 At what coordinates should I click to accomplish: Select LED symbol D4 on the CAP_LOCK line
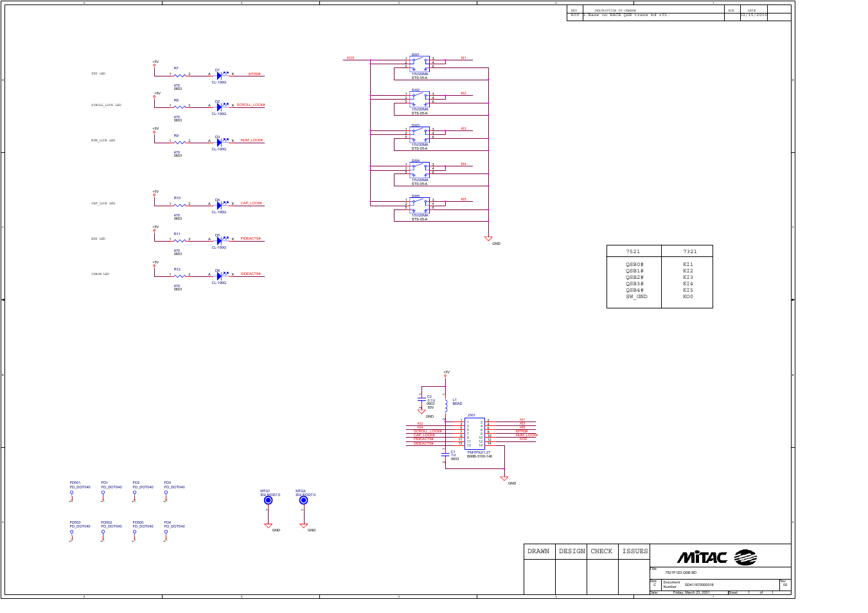coord(222,204)
